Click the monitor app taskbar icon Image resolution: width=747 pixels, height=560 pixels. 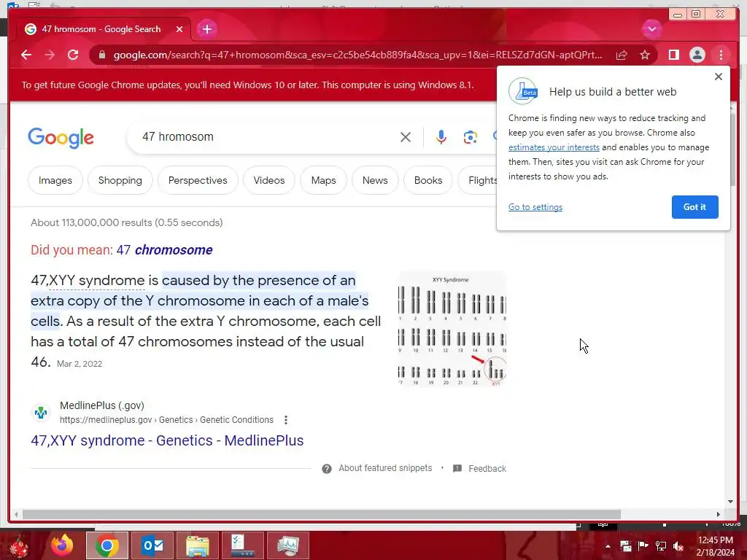tap(288, 545)
